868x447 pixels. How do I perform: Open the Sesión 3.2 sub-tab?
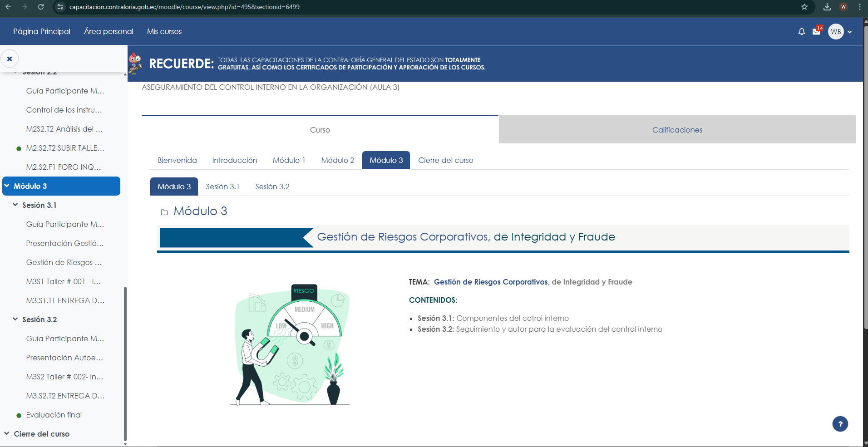(x=272, y=187)
